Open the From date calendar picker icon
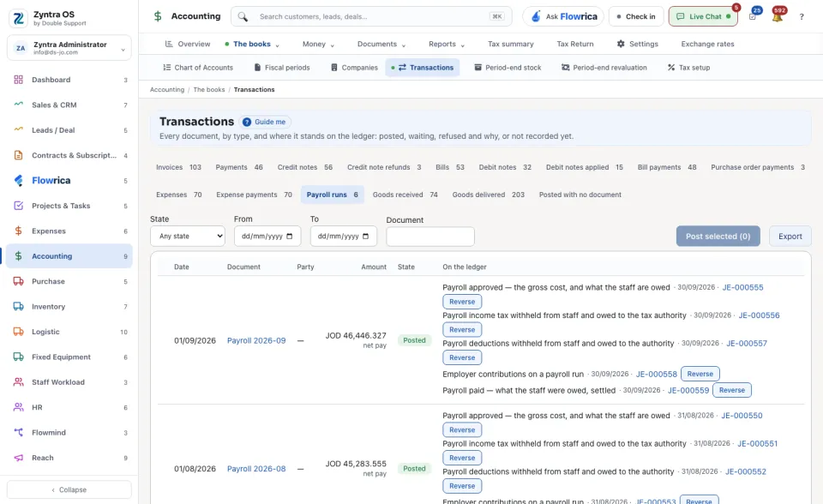The image size is (823, 504). (289, 237)
